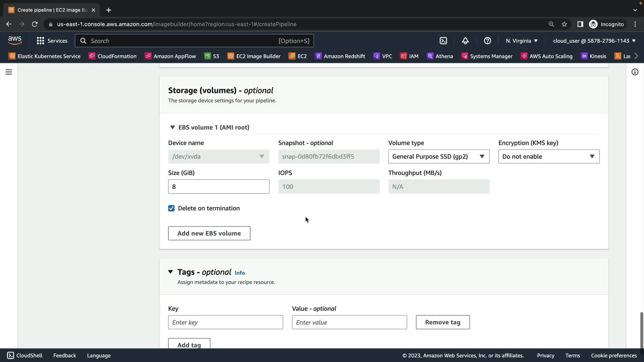Open the Encryption KMS key dropdown
This screenshot has height=362, width=644.
(548, 157)
